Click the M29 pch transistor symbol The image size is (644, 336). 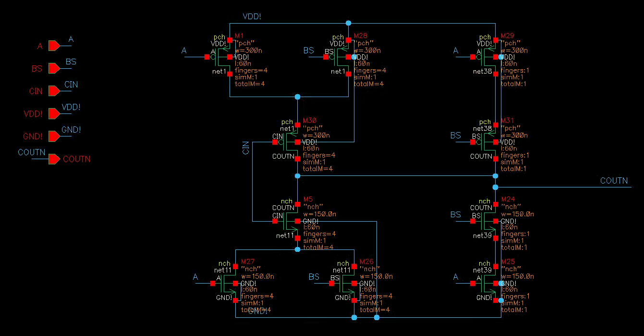coord(488,57)
